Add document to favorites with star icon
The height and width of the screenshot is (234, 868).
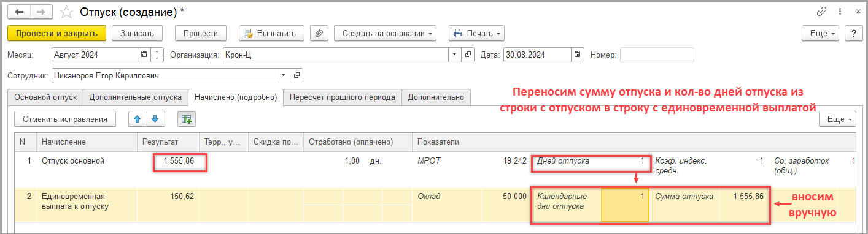click(x=66, y=12)
